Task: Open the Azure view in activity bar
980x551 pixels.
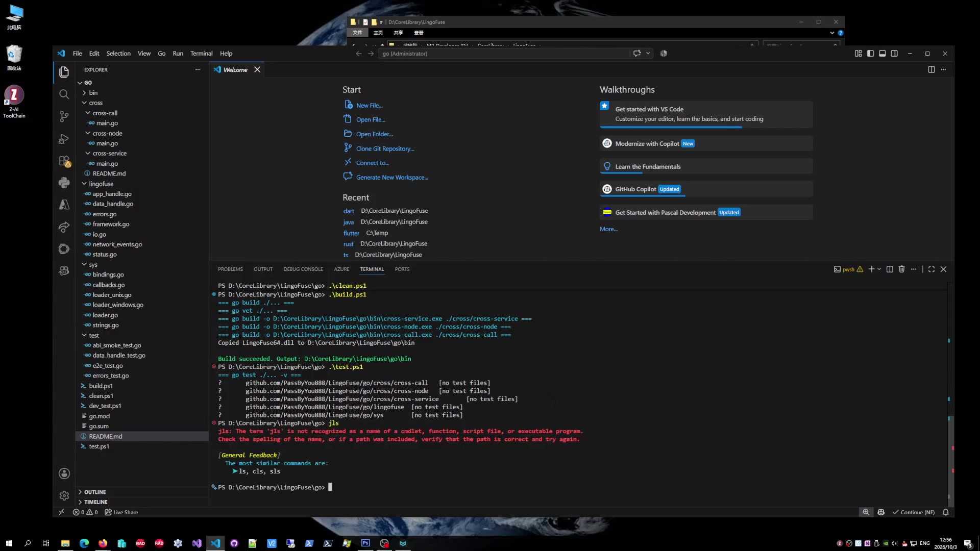Action: [64, 205]
